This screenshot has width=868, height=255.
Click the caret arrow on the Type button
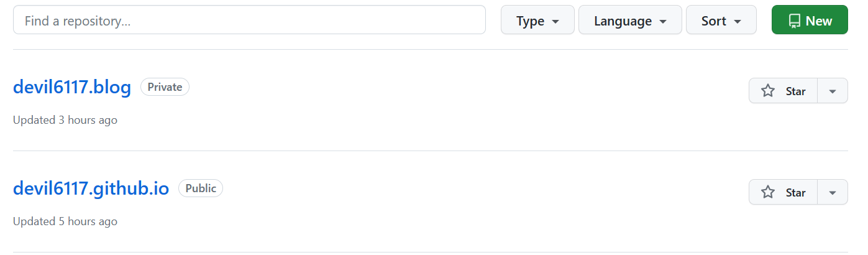[x=555, y=21]
